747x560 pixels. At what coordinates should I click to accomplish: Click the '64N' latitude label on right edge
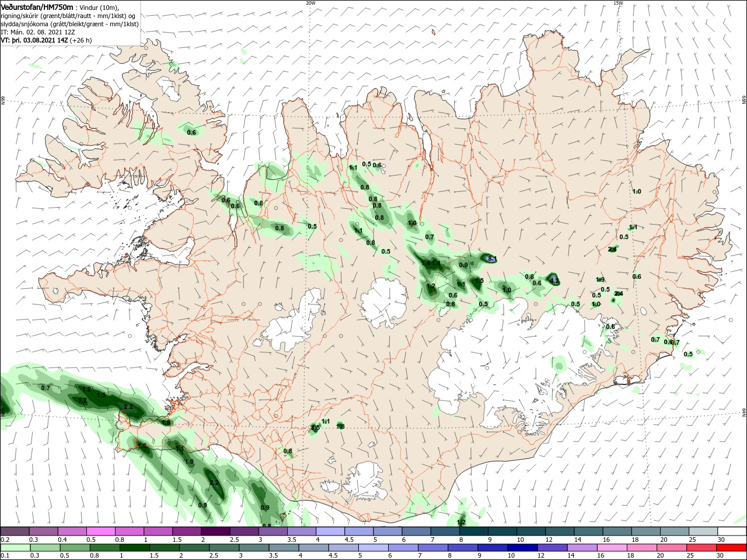(743, 412)
